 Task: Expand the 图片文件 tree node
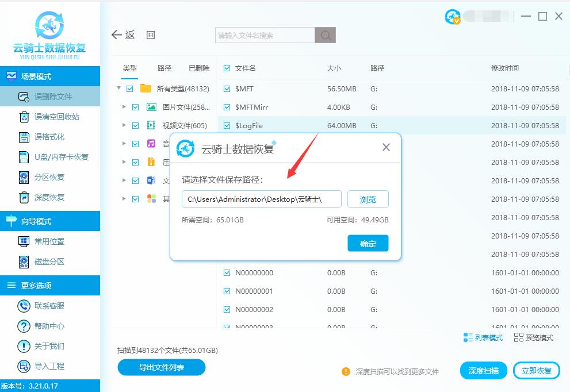pyautogui.click(x=124, y=107)
